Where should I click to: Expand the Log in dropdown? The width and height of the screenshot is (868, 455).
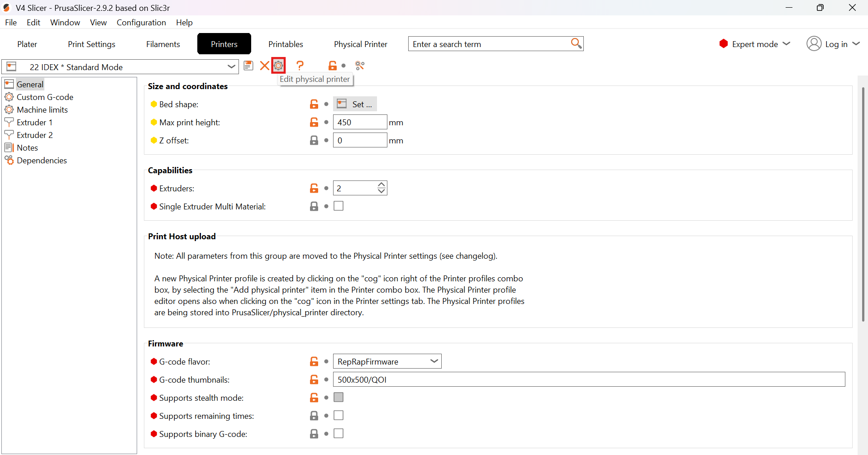(856, 43)
